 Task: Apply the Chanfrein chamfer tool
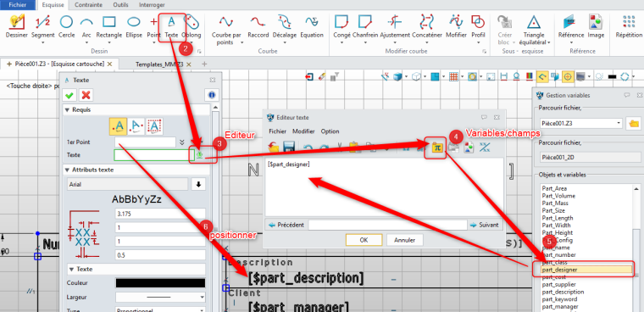click(364, 26)
